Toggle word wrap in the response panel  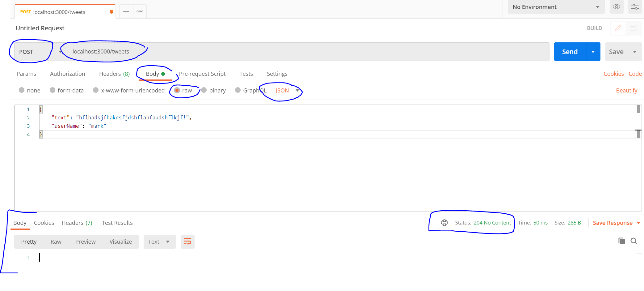click(x=187, y=242)
